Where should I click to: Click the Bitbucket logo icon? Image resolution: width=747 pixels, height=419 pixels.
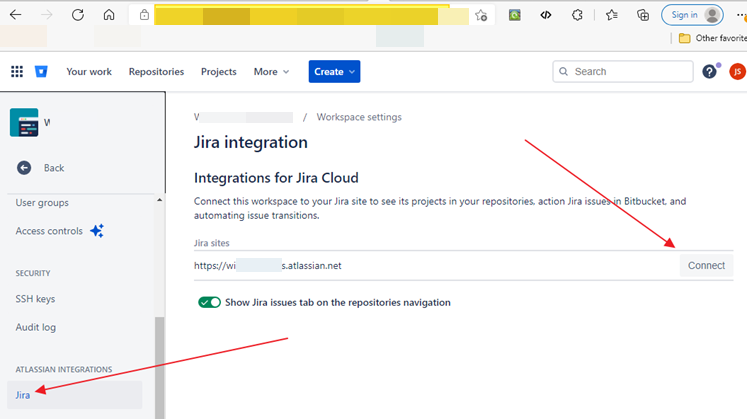pos(41,71)
